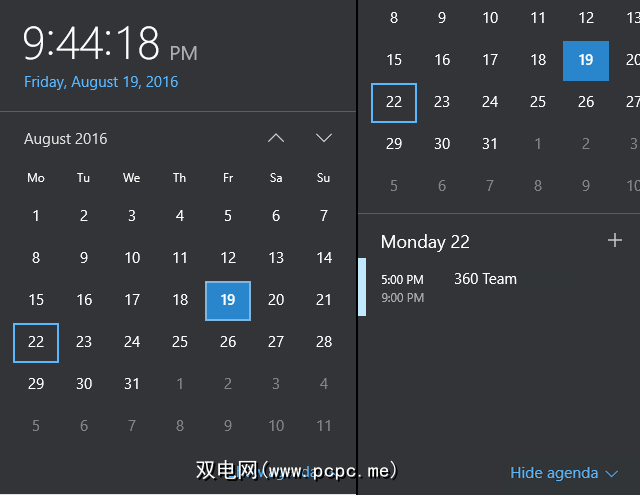640x495 pixels.
Task: Choose August 13 in the left calendar
Action: pos(276,258)
